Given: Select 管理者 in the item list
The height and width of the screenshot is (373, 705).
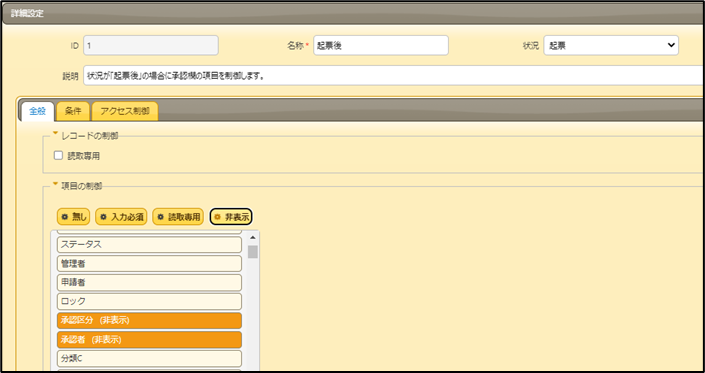Looking at the screenshot, I should 149,264.
